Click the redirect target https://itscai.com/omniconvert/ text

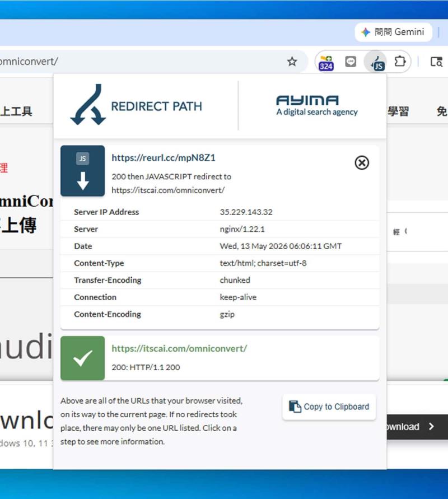pyautogui.click(x=168, y=190)
